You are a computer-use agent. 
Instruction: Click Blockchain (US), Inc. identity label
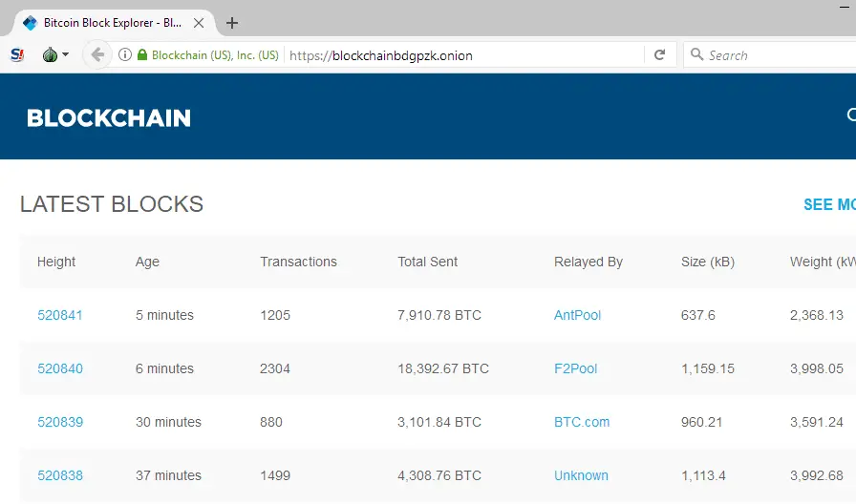coord(215,55)
